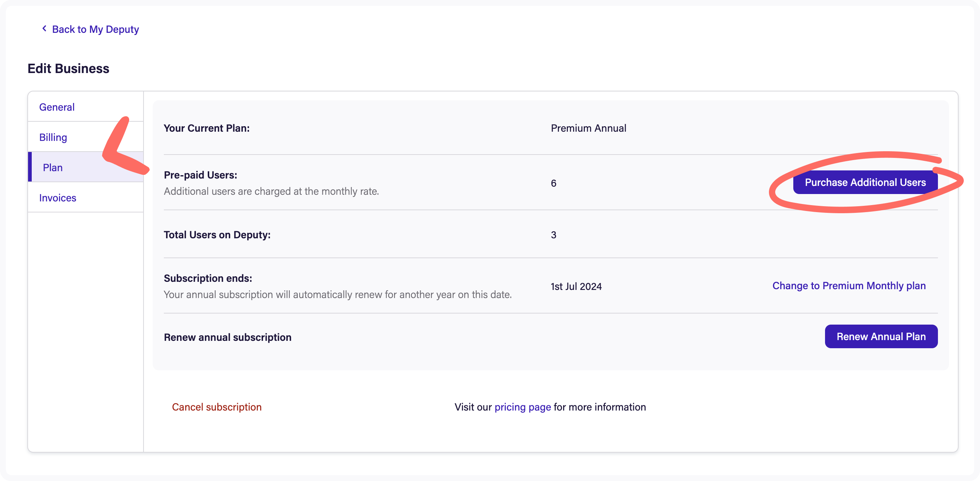The height and width of the screenshot is (481, 980).
Task: Open the Invoices tab
Action: click(58, 198)
